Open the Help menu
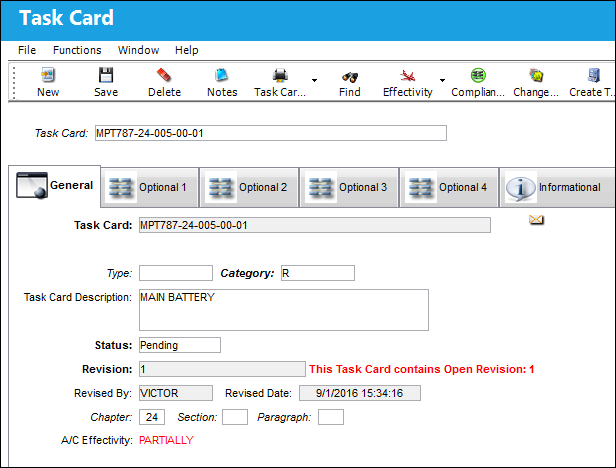The width and height of the screenshot is (616, 468). coord(187,50)
